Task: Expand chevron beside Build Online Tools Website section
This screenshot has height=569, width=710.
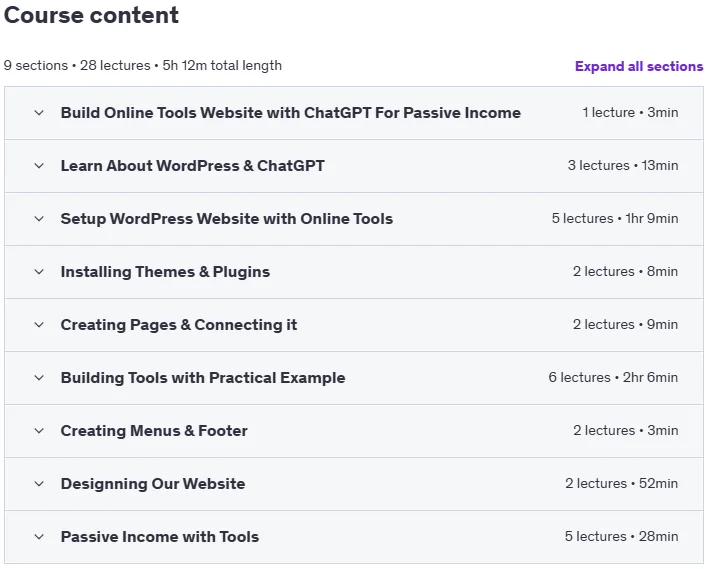Action: pos(39,113)
